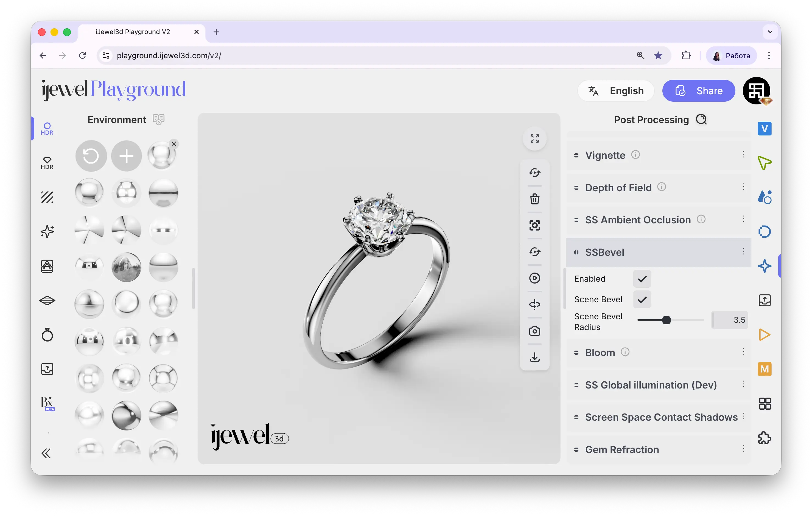Open the ring box sidebar icon

click(x=47, y=266)
